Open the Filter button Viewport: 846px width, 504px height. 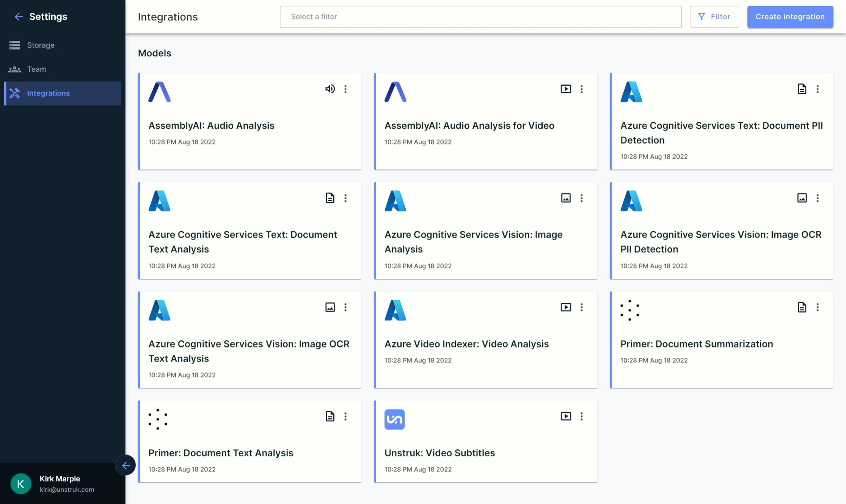tap(714, 17)
